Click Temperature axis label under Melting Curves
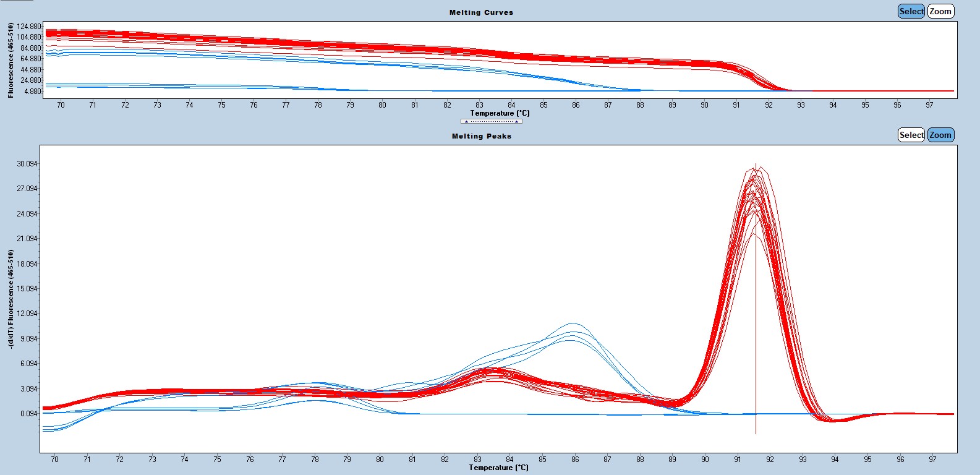The width and height of the screenshot is (980, 475). [500, 113]
